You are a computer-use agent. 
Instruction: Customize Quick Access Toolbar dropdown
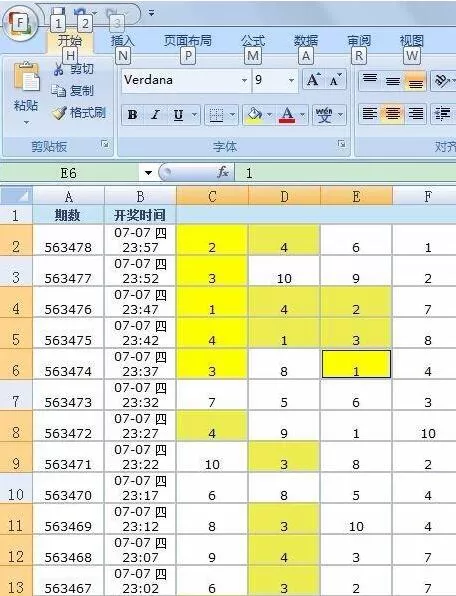click(151, 13)
